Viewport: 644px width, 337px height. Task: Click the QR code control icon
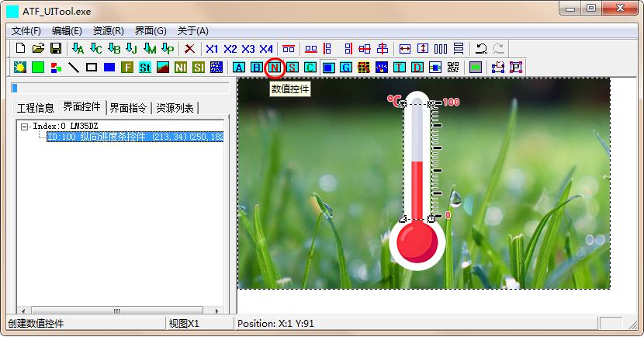(x=453, y=67)
